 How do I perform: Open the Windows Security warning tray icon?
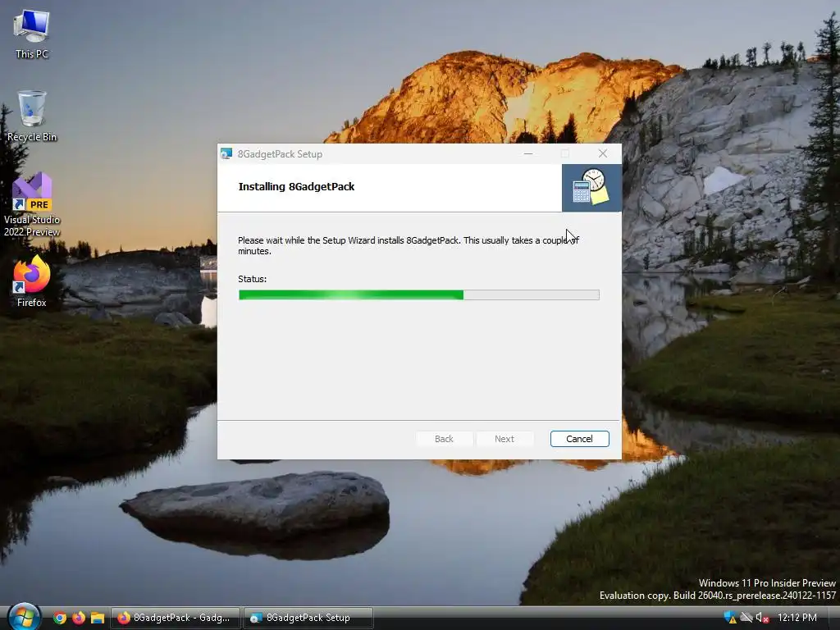point(729,618)
